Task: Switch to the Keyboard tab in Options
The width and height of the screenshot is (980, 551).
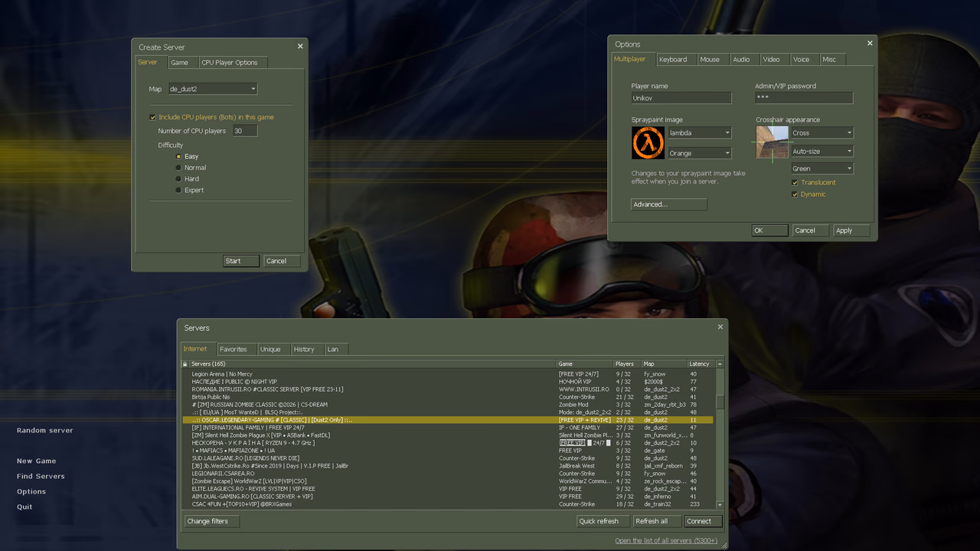Action: 675,60
